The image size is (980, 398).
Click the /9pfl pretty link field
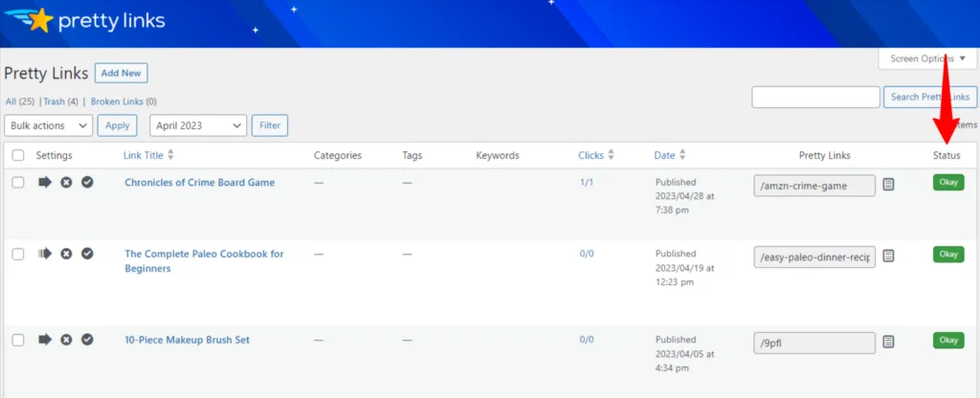tap(814, 343)
